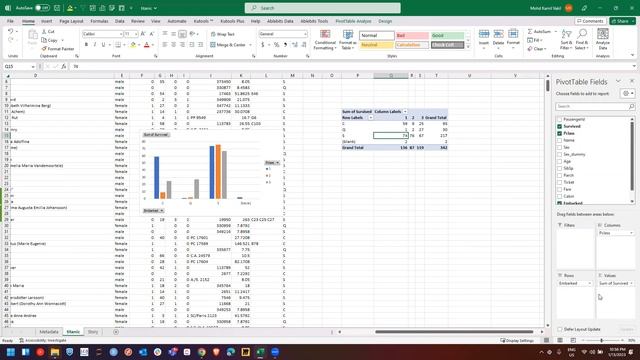The image size is (640, 360).
Task: Click the AutoSum sigma icon
Action: point(530,31)
